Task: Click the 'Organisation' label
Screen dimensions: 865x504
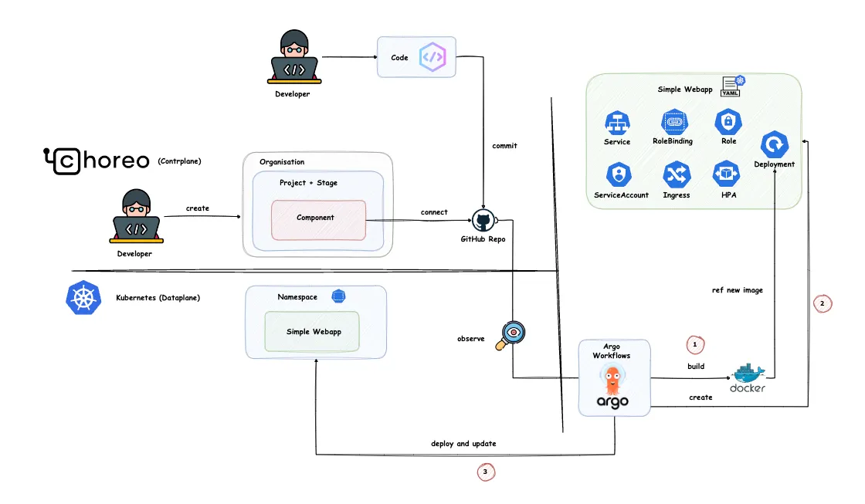Action: 282,161
